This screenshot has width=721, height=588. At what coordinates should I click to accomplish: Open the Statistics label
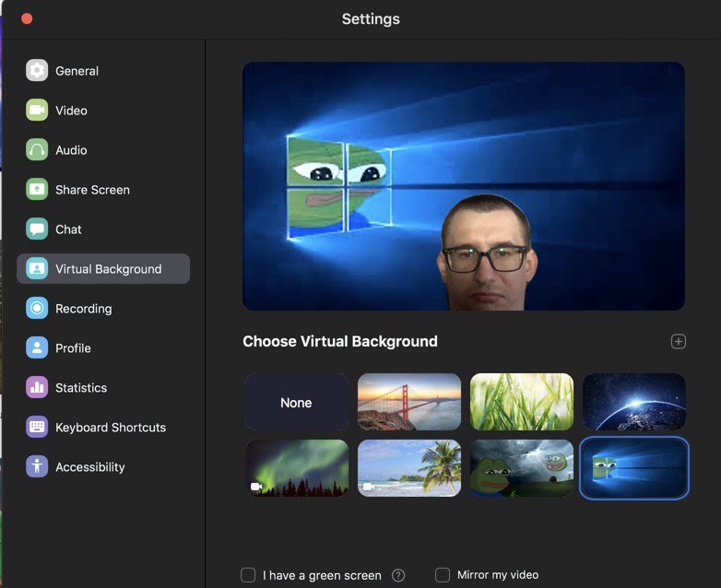pos(81,388)
